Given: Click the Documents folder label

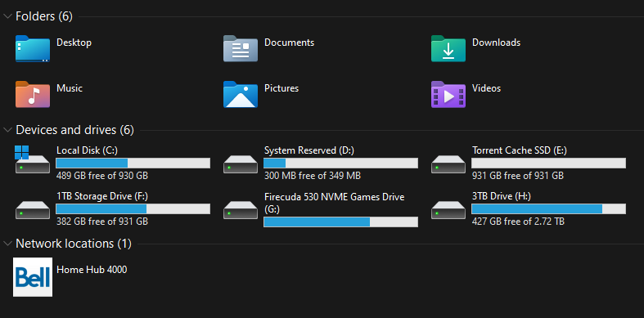Looking at the screenshot, I should (289, 43).
